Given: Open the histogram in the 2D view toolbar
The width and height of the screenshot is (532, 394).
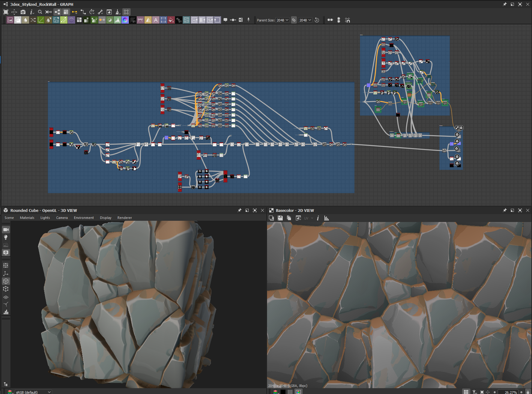Looking at the screenshot, I should pos(326,218).
